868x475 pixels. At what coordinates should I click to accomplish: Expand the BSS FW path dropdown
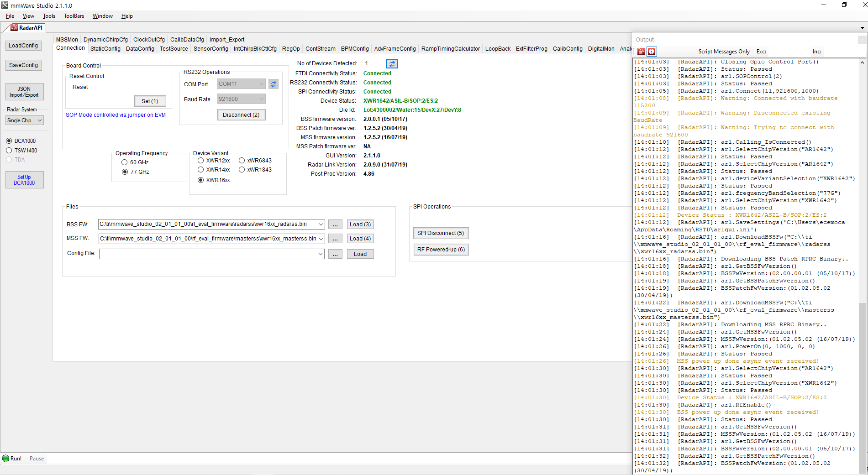[x=321, y=224]
